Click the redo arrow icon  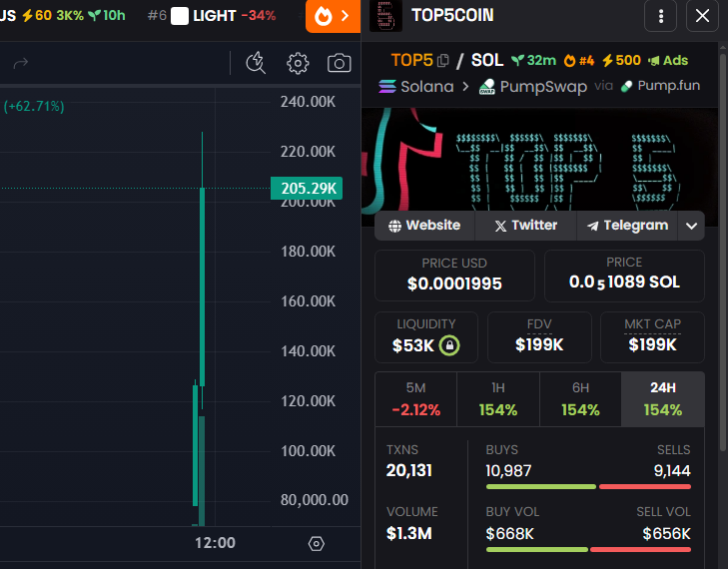(20, 63)
